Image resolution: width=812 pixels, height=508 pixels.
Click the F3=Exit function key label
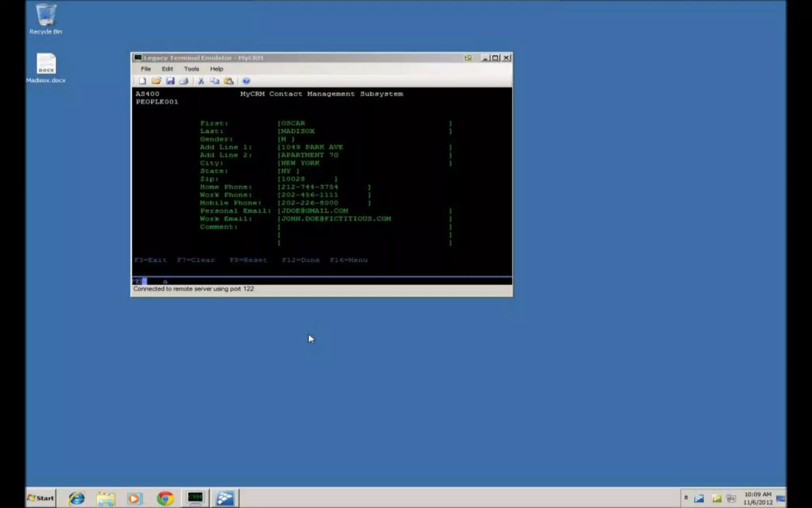click(150, 260)
